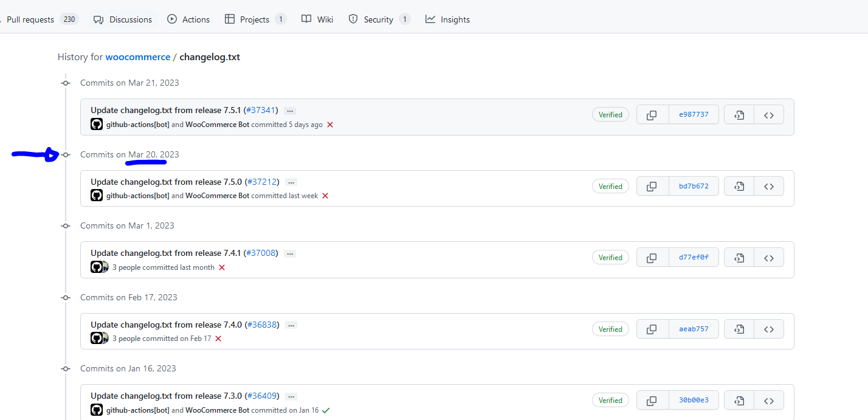Open the Actions workflow icon
The image size is (868, 420).
(172, 19)
